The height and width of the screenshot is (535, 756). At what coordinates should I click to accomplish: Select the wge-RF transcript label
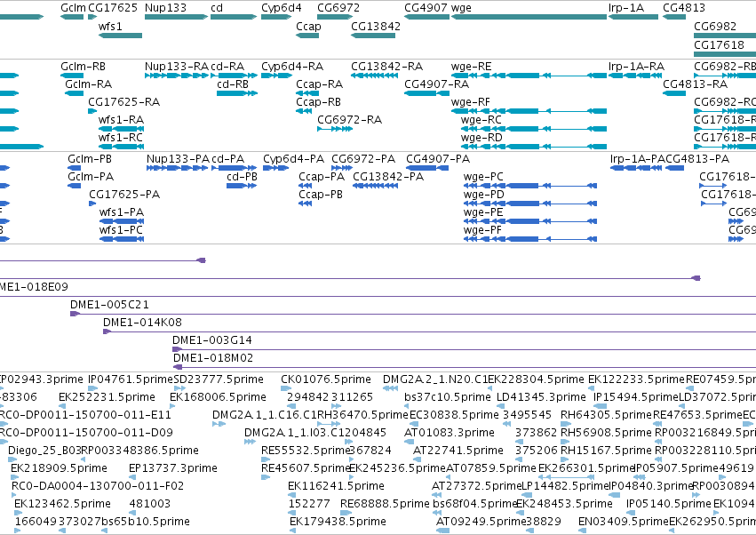point(471,102)
